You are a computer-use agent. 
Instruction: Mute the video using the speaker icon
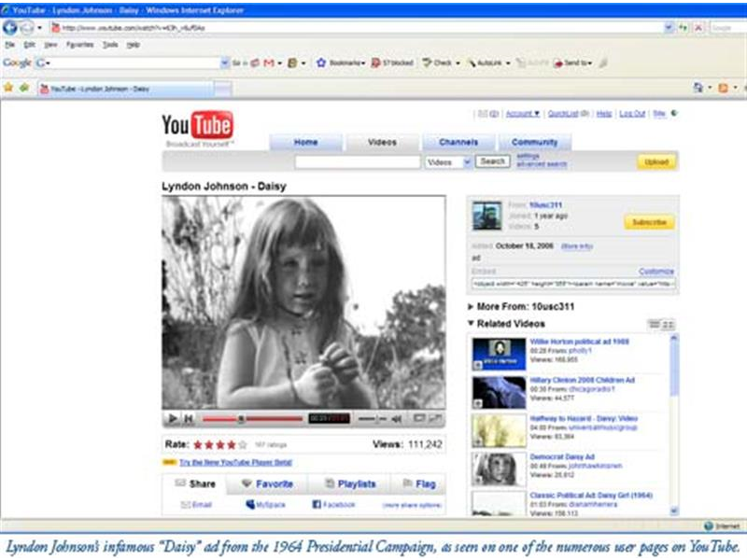pos(397,419)
